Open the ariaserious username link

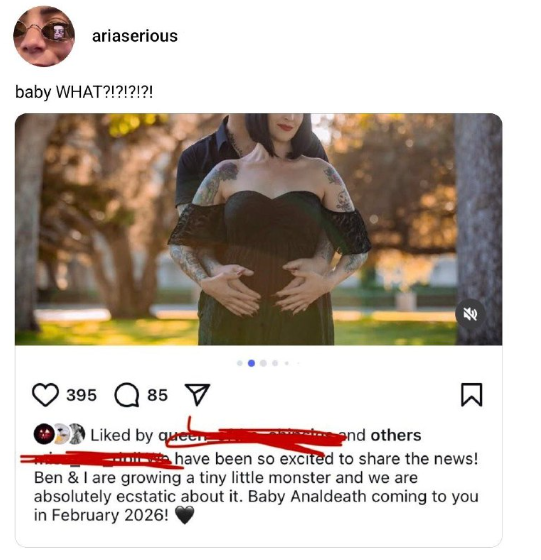(135, 36)
